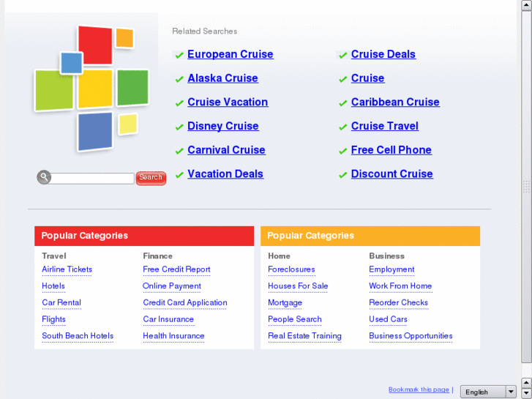Open the Carnival Cruise link
Screen dimensions: 532x399
pos(226,150)
